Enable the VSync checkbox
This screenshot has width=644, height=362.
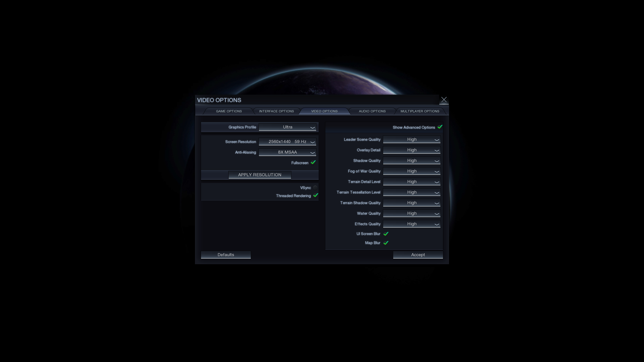coord(315,188)
